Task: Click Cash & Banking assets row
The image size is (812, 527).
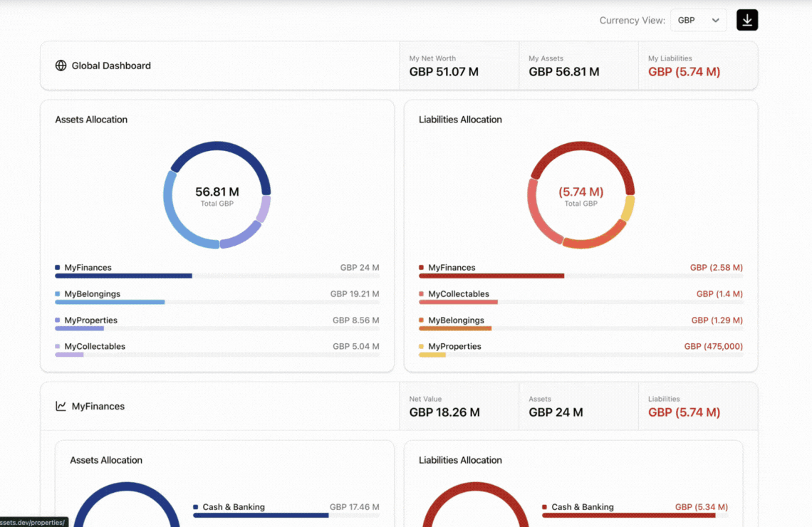Action: click(286, 510)
